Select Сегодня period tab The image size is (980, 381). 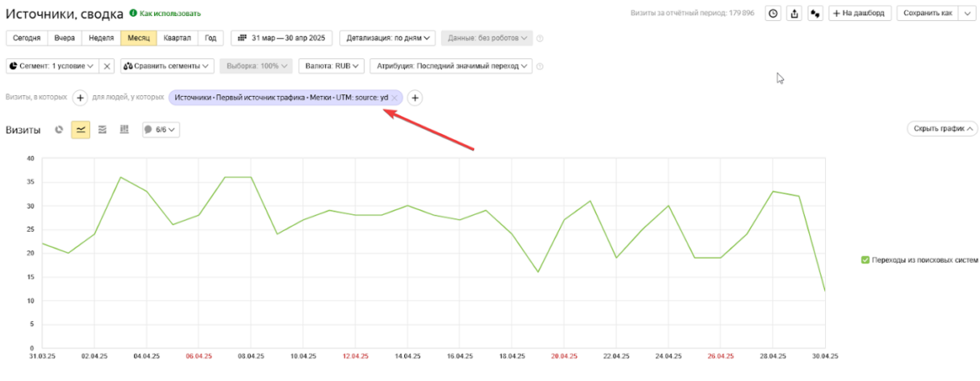pyautogui.click(x=27, y=38)
